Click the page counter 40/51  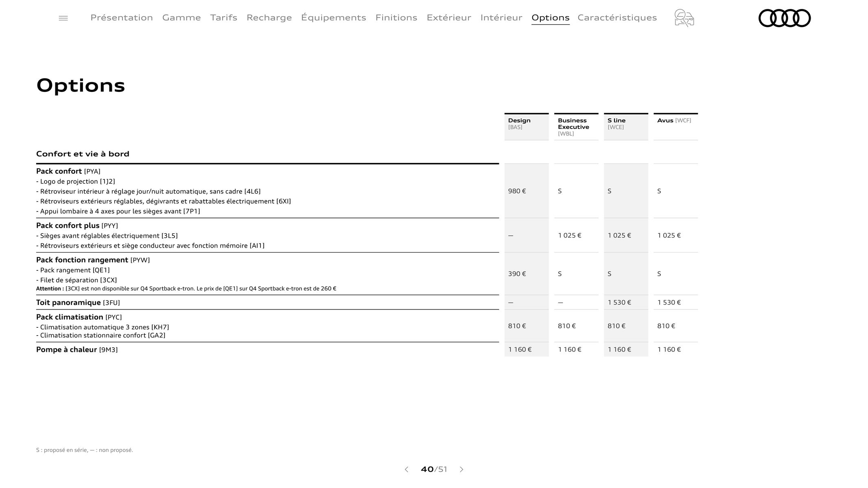click(434, 469)
